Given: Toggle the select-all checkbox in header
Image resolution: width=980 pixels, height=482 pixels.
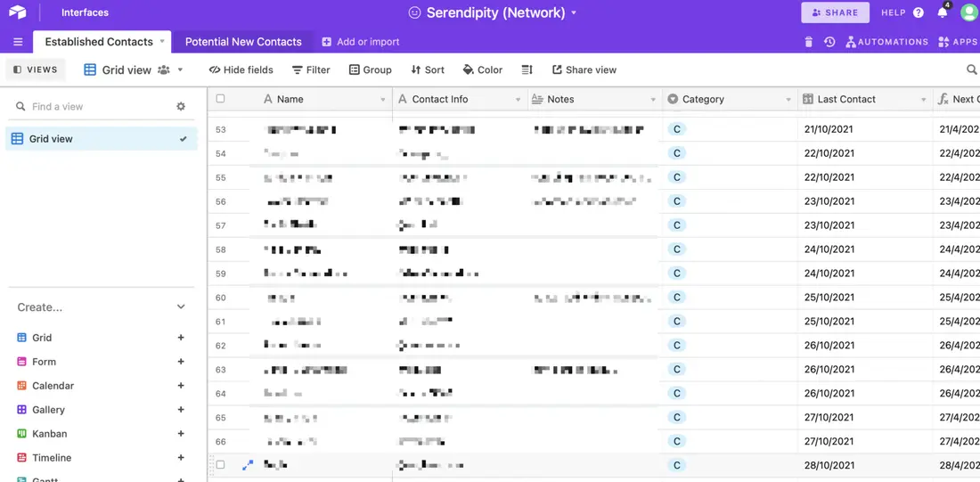Looking at the screenshot, I should [220, 98].
